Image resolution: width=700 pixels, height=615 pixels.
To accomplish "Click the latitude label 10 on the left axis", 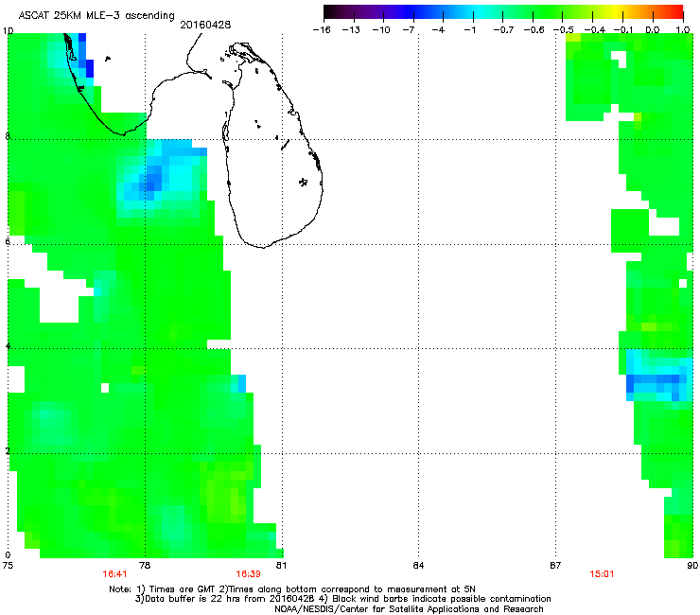I will point(8,31).
